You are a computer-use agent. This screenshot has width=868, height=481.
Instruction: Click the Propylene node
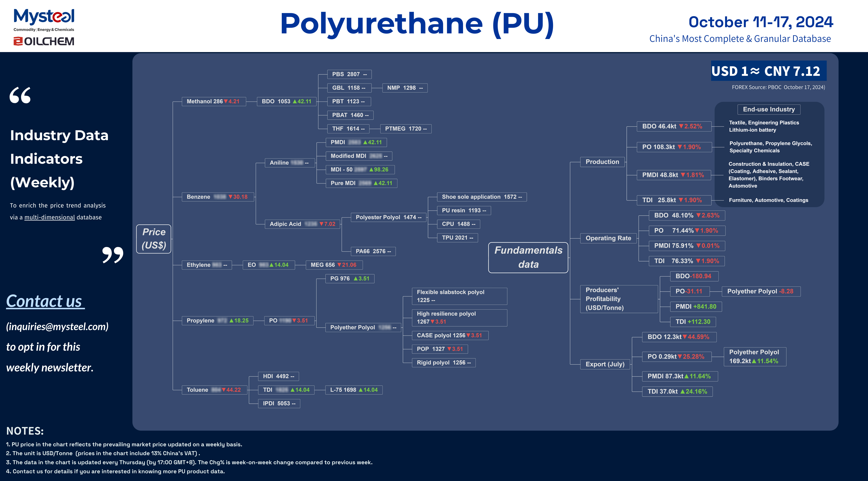point(218,320)
